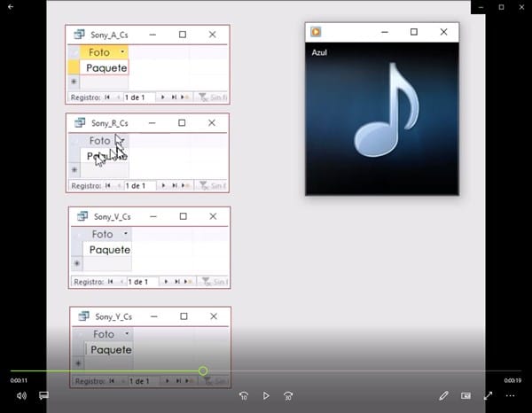Select Paquete cell in Sony_Y_Cs

[109, 349]
